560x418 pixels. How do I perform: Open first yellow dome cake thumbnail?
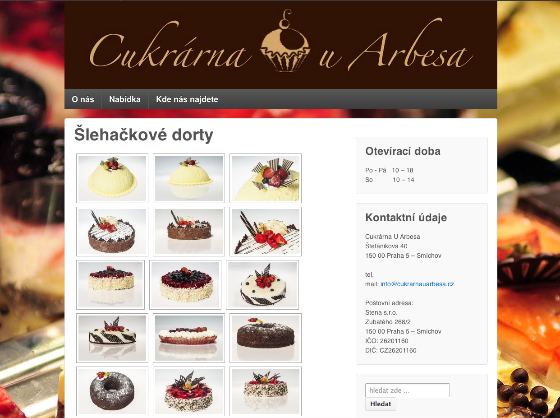click(112, 178)
